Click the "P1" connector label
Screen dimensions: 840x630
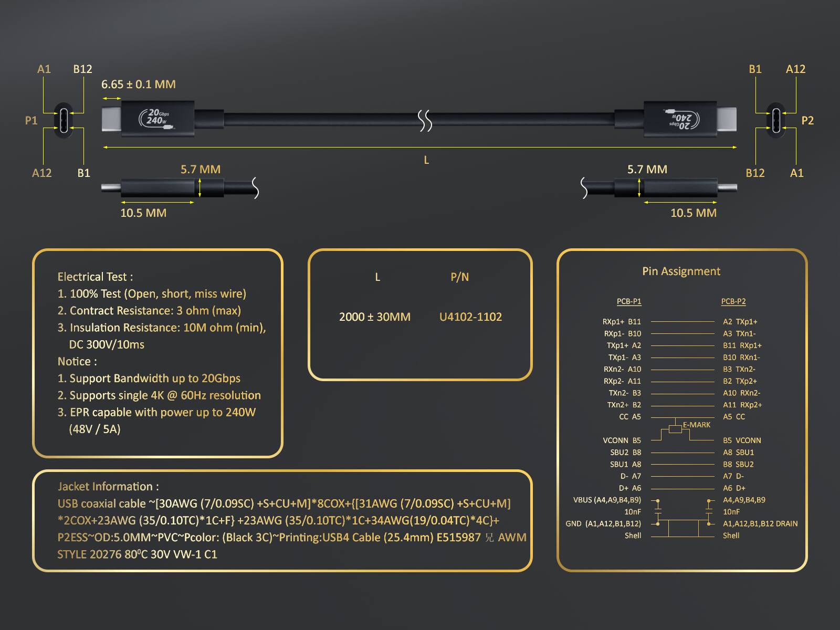point(31,120)
